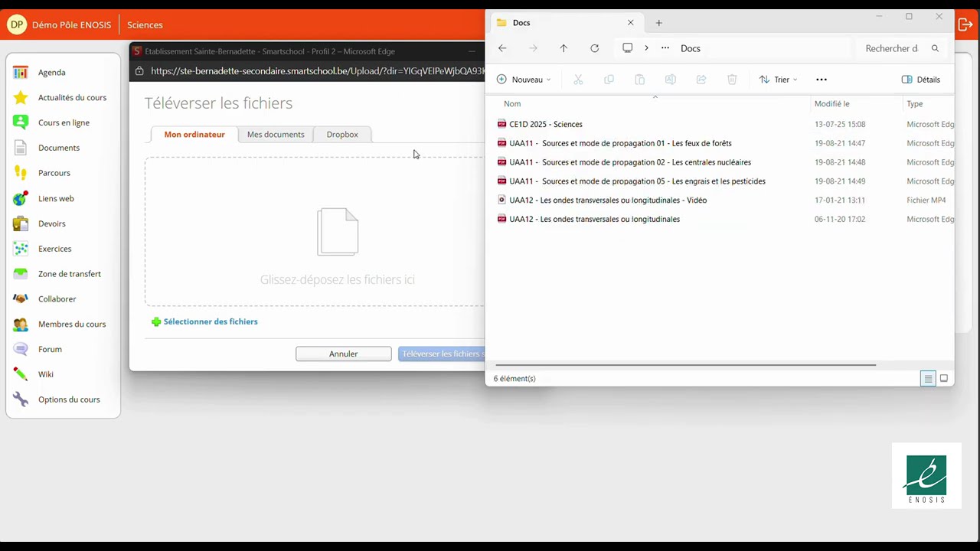Image resolution: width=980 pixels, height=551 pixels.
Task: Refresh the Docs folder view
Action: pyautogui.click(x=594, y=48)
